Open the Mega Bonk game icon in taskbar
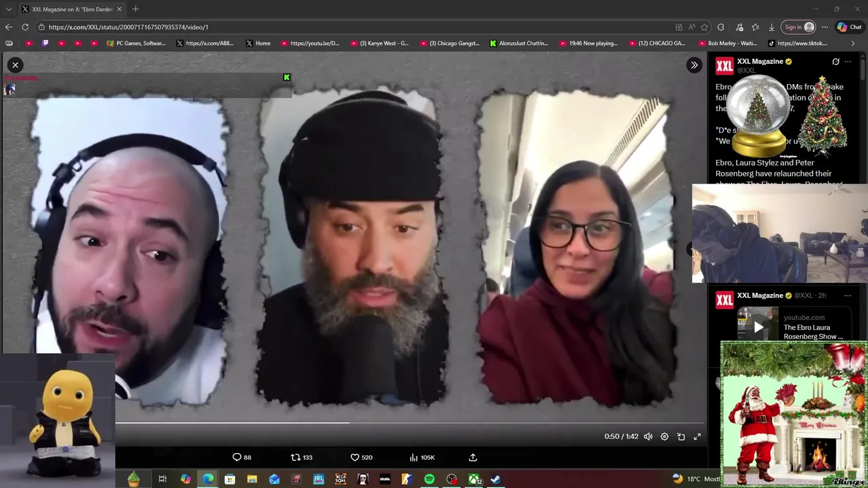 click(340, 479)
